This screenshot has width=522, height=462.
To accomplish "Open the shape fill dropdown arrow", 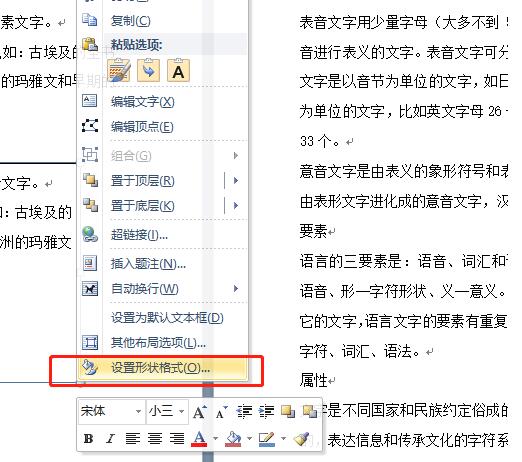I will tap(249, 439).
